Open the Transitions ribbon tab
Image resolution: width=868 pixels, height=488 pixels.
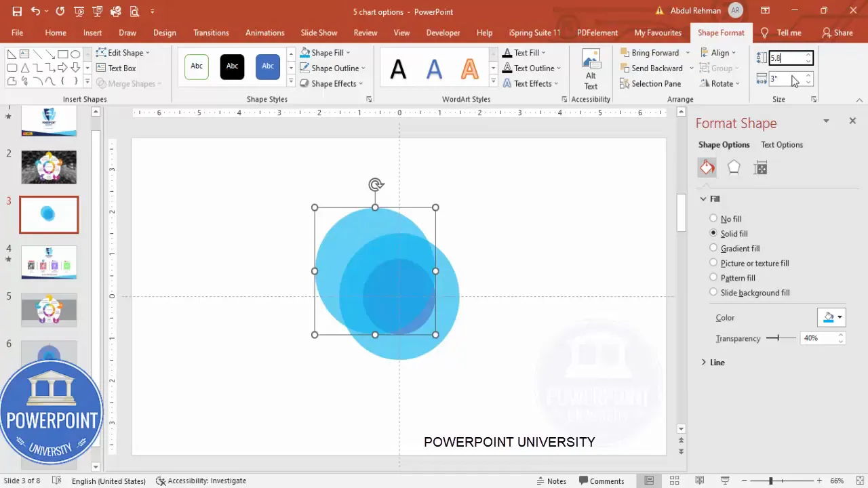(211, 33)
